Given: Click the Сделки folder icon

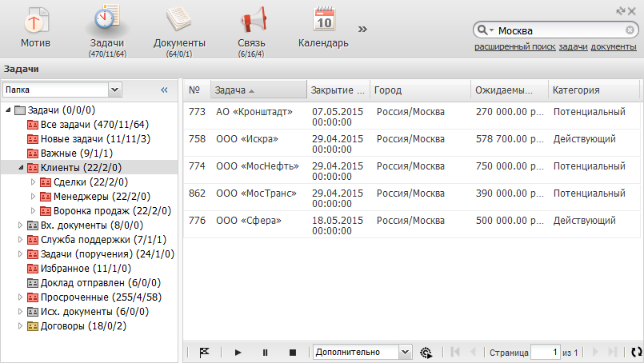Looking at the screenshot, I should 46,182.
